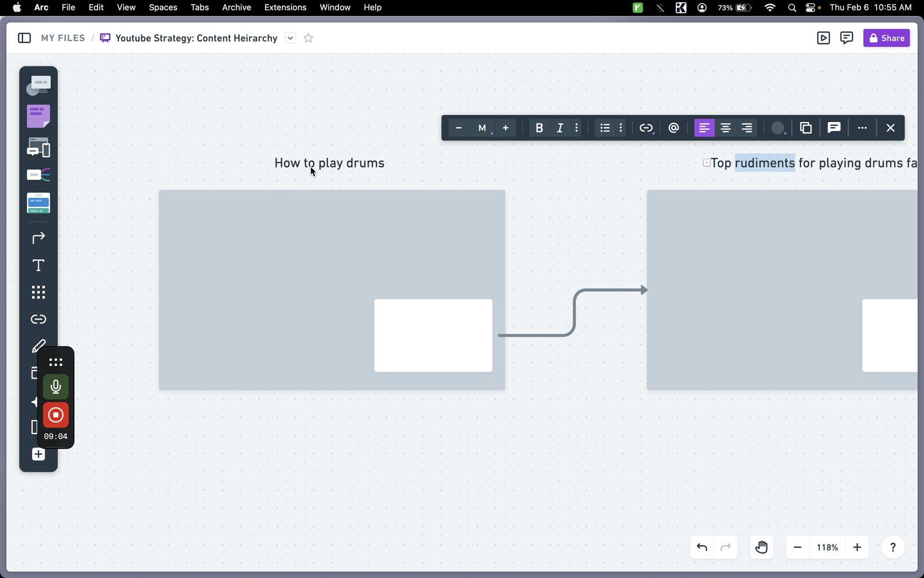Open the Spaces menu
The height and width of the screenshot is (578, 924).
[163, 8]
